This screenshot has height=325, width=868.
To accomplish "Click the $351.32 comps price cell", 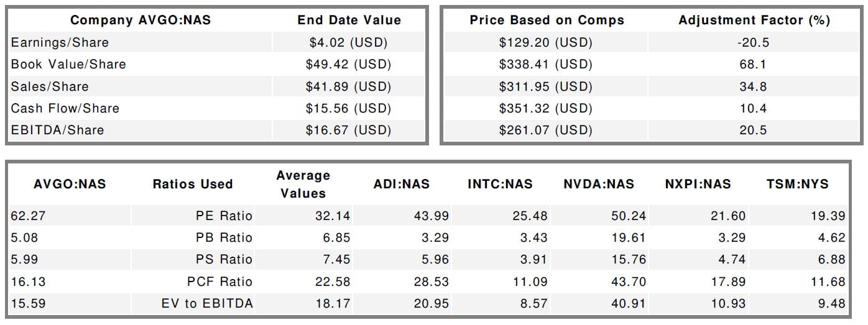I will pos(545,108).
